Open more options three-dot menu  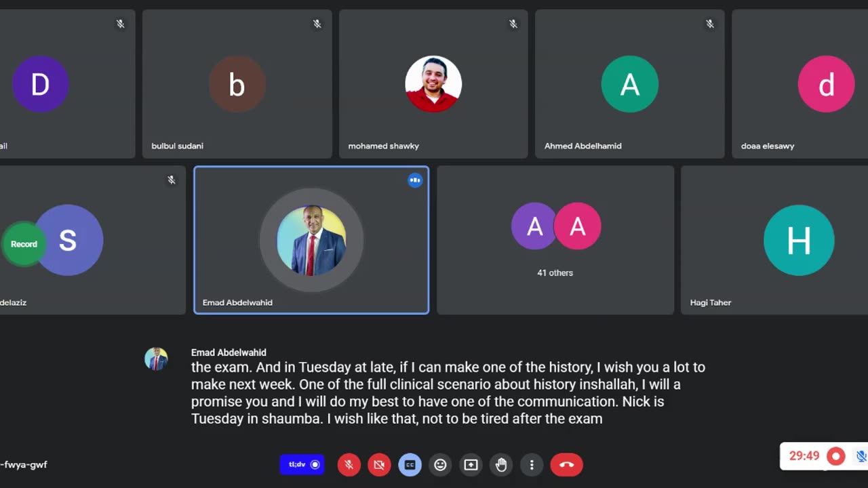tap(532, 464)
